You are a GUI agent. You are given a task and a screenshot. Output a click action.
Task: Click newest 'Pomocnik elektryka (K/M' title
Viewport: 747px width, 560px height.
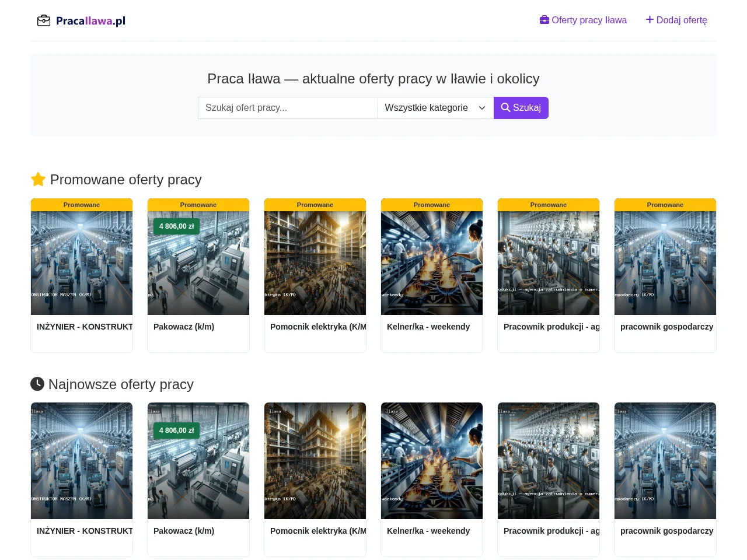tap(318, 531)
